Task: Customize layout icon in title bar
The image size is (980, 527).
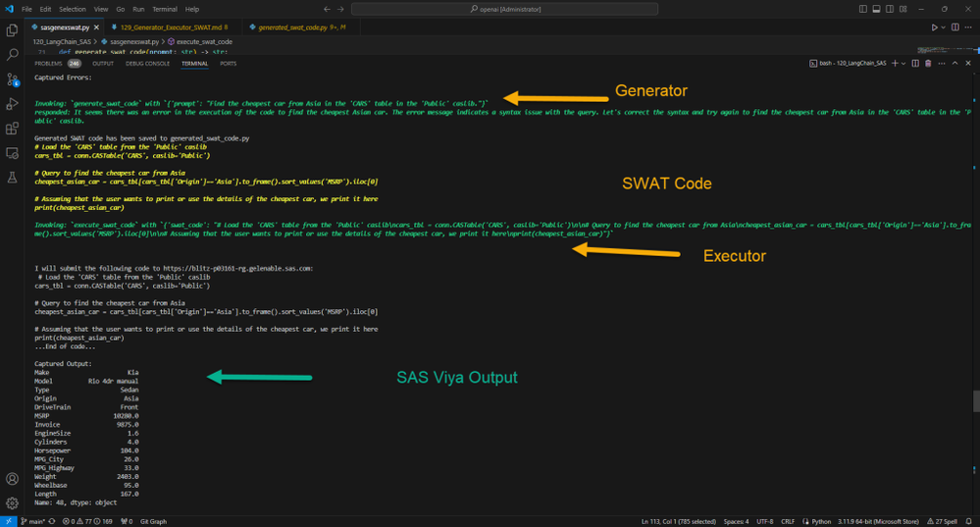Action: pos(903,9)
